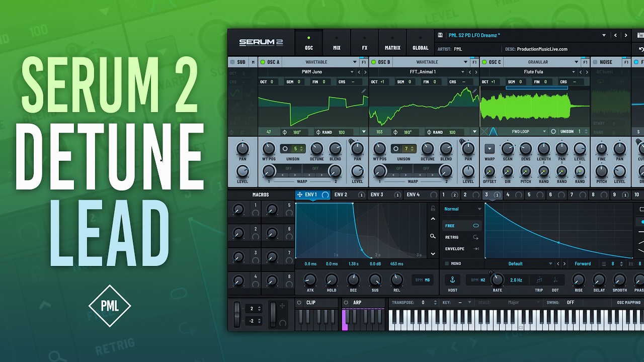Select LFO RETRIG trigger mode
Viewport: 644px width, 362px height.
461,237
